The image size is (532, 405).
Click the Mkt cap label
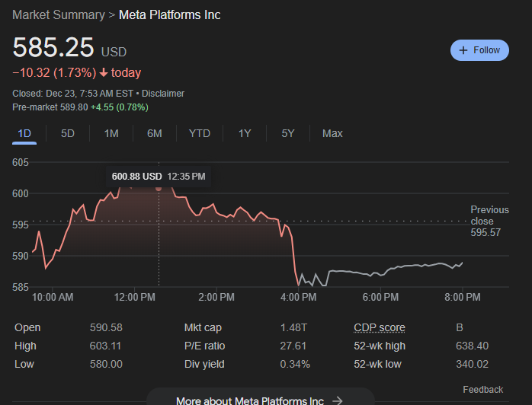click(203, 327)
